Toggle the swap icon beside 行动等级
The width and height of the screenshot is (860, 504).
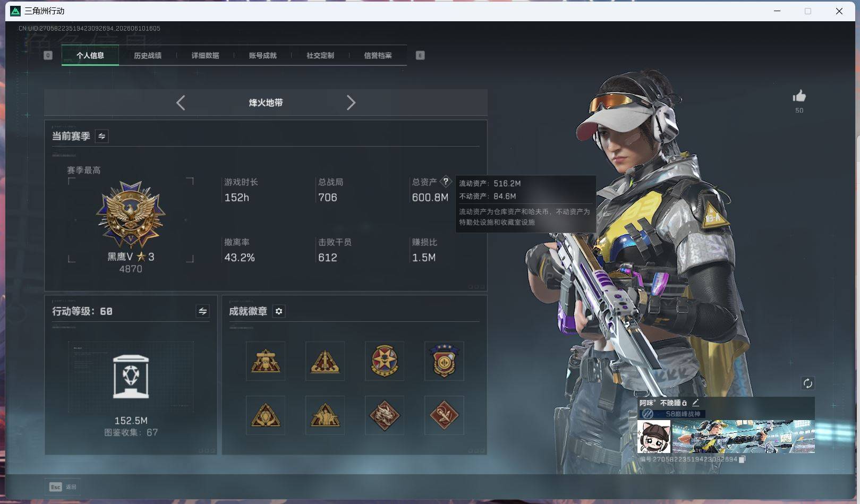(202, 311)
